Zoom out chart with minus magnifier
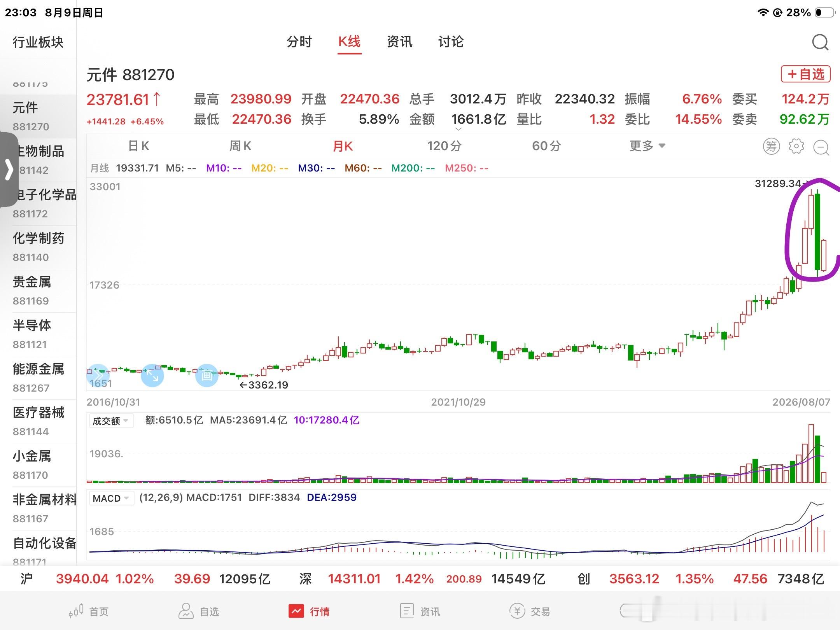The image size is (840, 630). coord(821,147)
